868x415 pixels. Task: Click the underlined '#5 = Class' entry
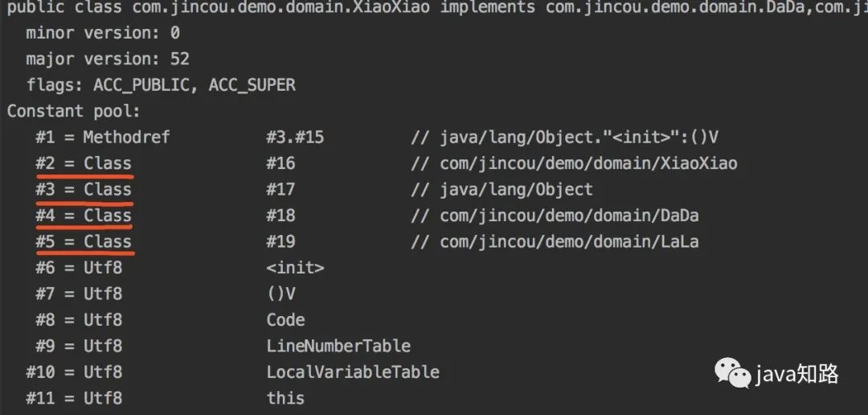pyautogui.click(x=84, y=241)
